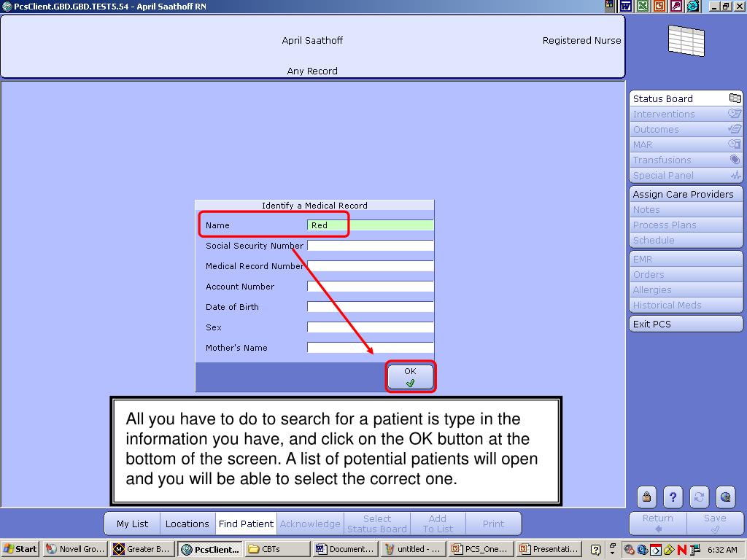The width and height of the screenshot is (747, 560).
Task: Open Status Board from the side panel
Action: [x=686, y=98]
